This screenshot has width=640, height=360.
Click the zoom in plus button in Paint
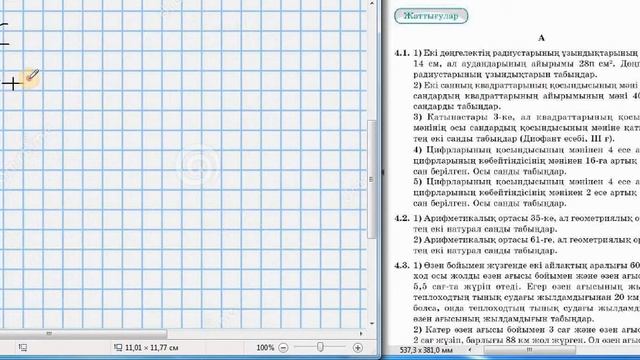(x=358, y=348)
